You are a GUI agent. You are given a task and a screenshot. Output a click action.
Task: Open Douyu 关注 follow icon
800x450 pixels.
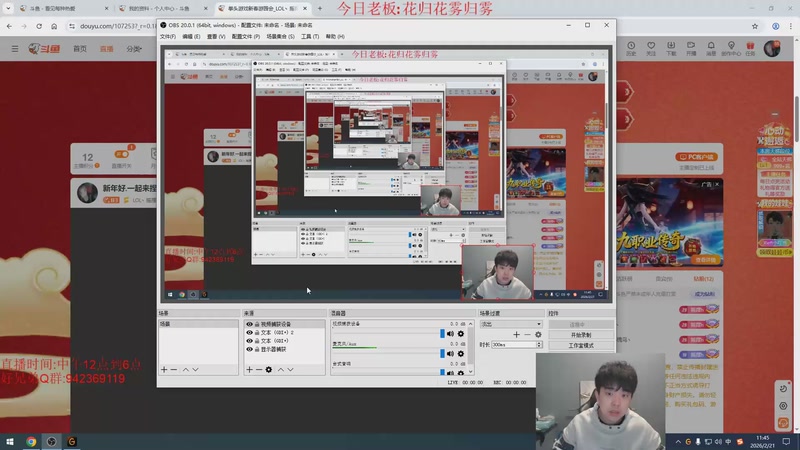tap(651, 48)
